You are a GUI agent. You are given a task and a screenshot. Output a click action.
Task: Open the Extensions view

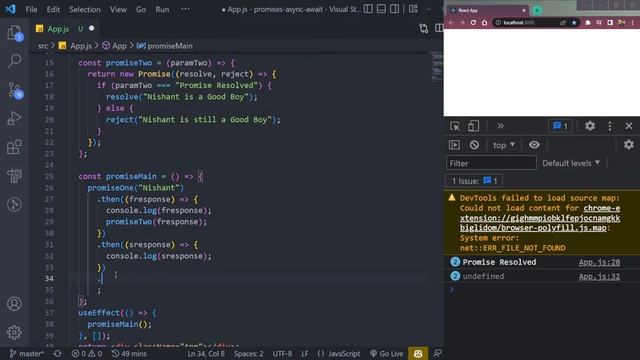tap(14, 147)
